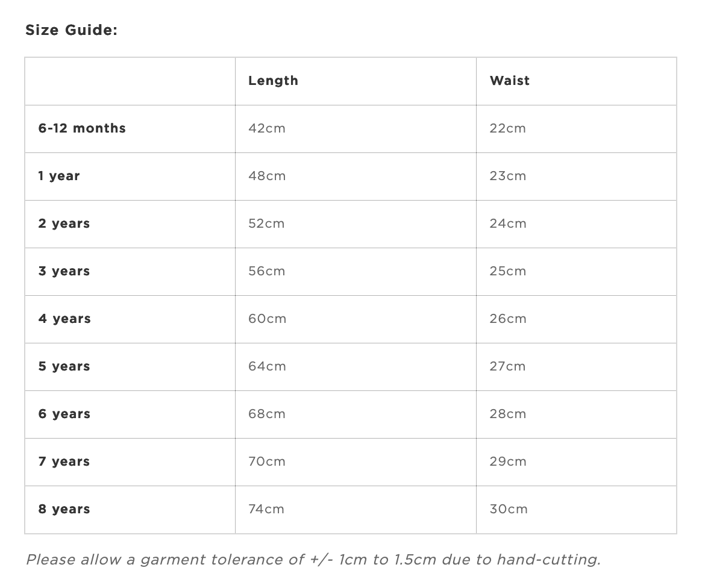Screen dimensions: 705x588
Task: Select the 8 years row label
Action: coord(64,509)
